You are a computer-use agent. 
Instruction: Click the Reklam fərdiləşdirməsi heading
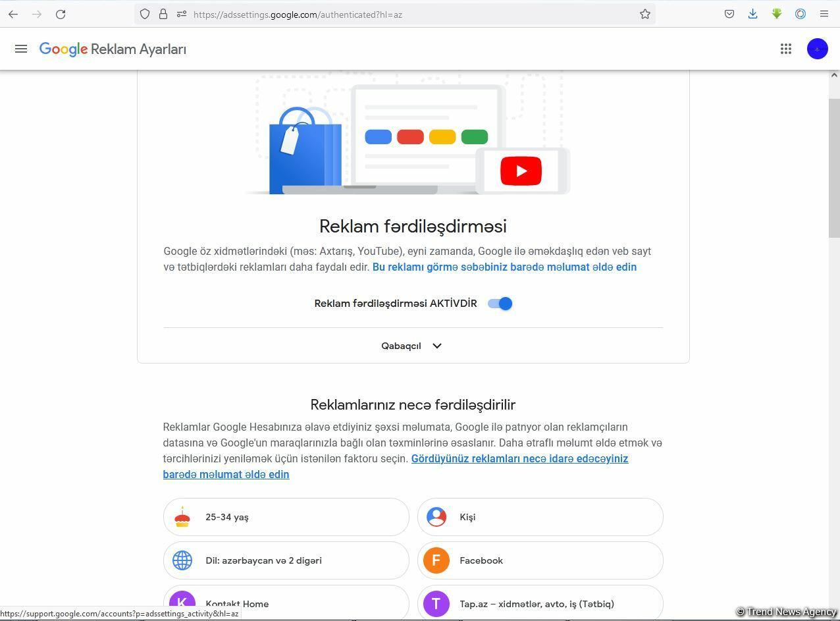[x=413, y=226]
